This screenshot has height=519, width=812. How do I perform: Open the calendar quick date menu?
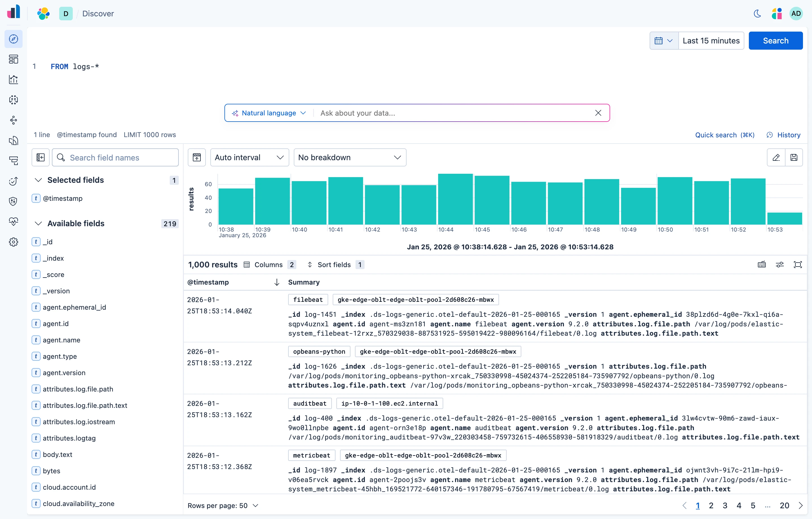click(664, 41)
